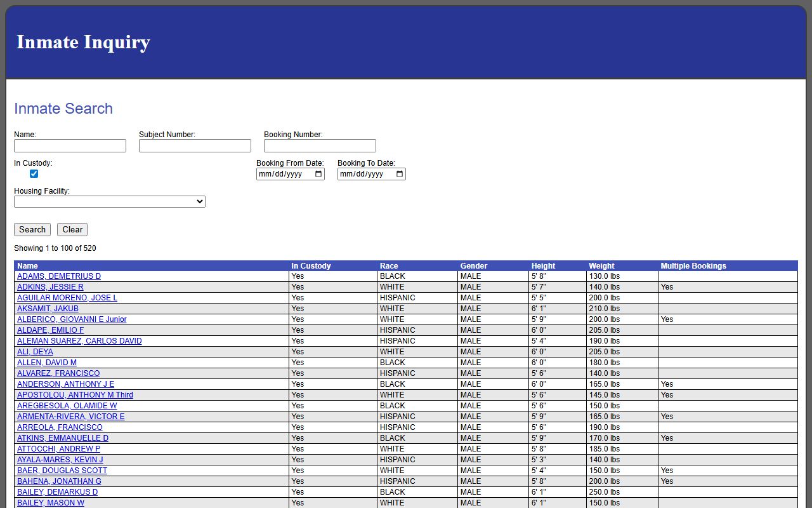Viewport: 812px width, 508px height.
Task: Open ARMENTA-RIVERA, VICTOR E inmate link
Action: (x=71, y=417)
